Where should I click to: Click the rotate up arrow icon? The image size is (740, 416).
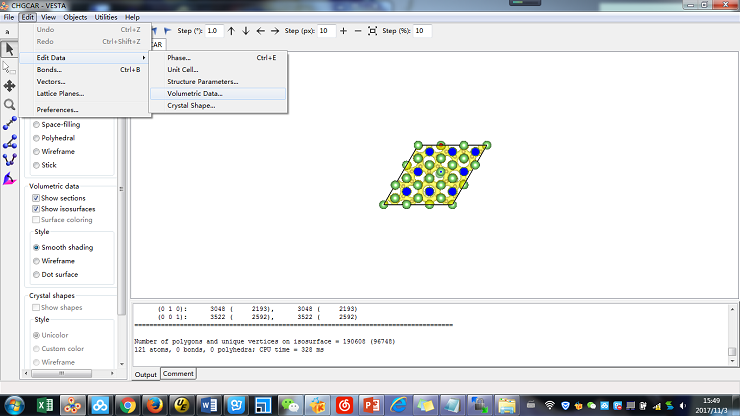coord(231,31)
